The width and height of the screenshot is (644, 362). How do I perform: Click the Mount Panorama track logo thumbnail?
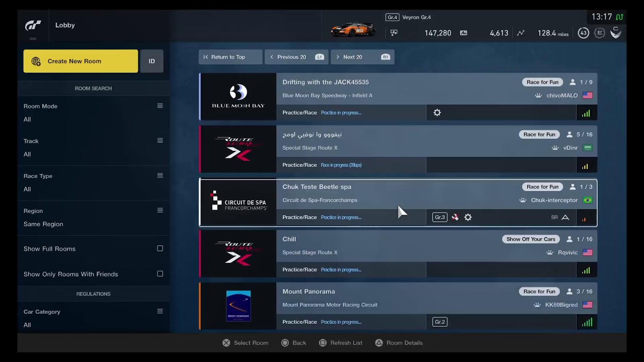(x=238, y=306)
